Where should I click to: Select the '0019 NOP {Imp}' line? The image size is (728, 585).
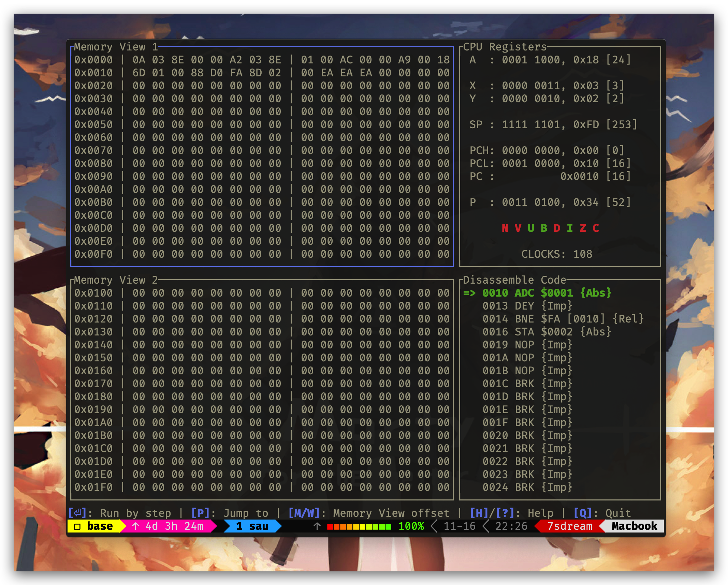527,345
